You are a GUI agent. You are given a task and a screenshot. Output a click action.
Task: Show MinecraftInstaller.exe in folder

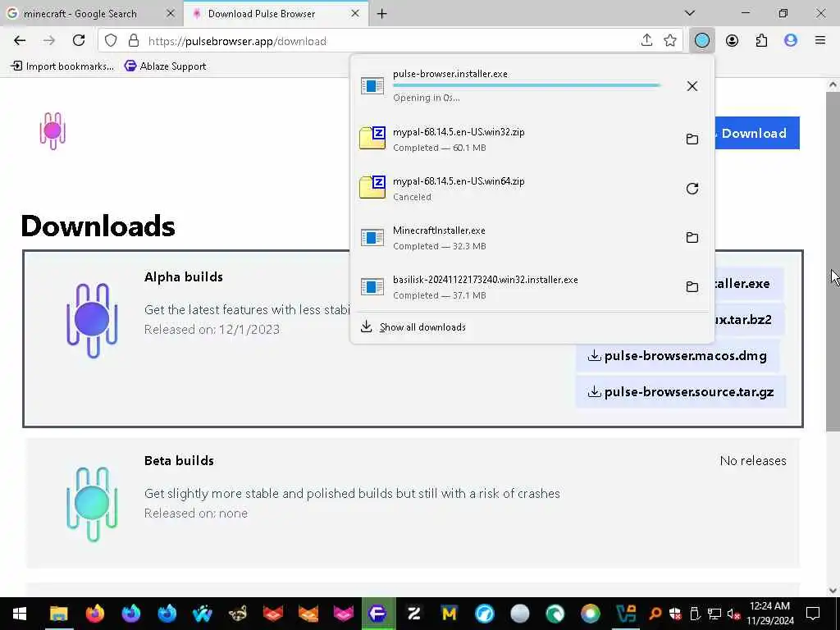coord(692,237)
